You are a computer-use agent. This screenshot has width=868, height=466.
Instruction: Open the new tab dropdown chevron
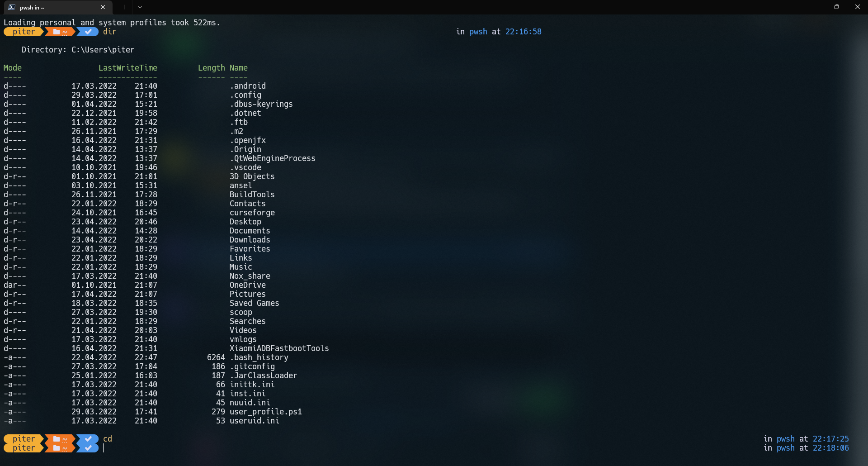pos(140,7)
